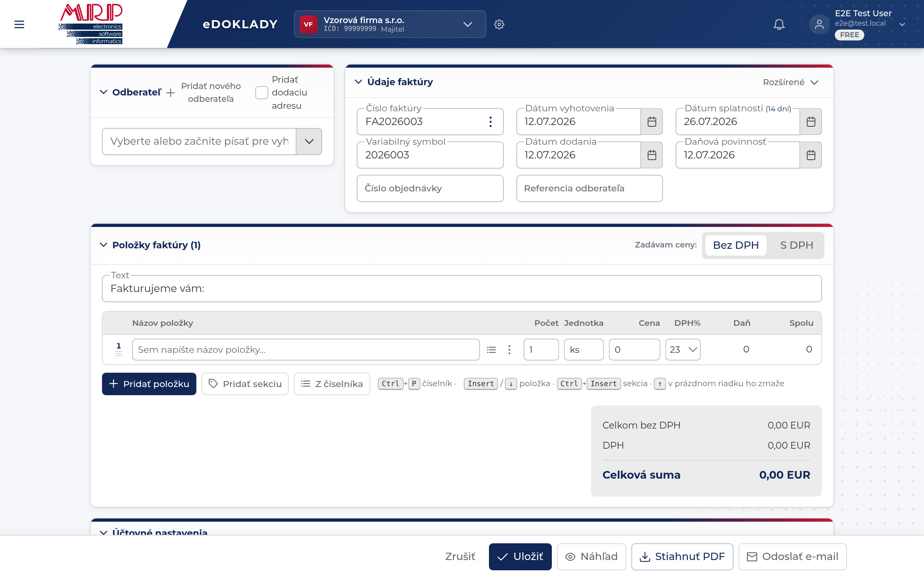Click the VF company badge
This screenshot has height=578, width=924.
point(308,24)
